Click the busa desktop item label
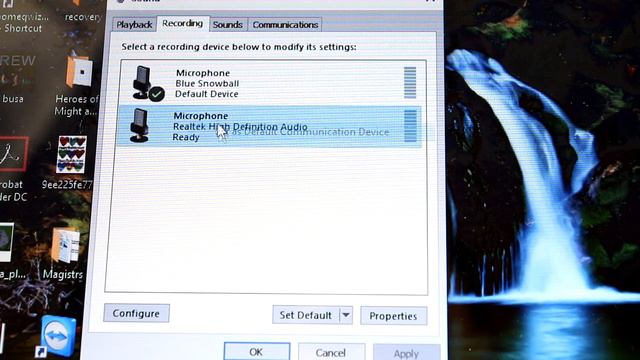This screenshot has width=640, height=360. tap(13, 99)
